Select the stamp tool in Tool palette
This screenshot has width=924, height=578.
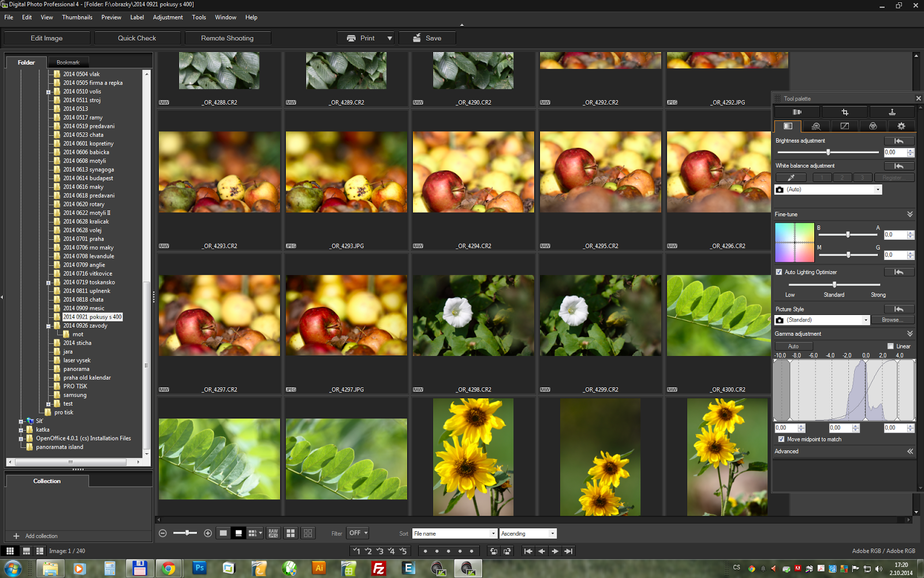pos(892,112)
